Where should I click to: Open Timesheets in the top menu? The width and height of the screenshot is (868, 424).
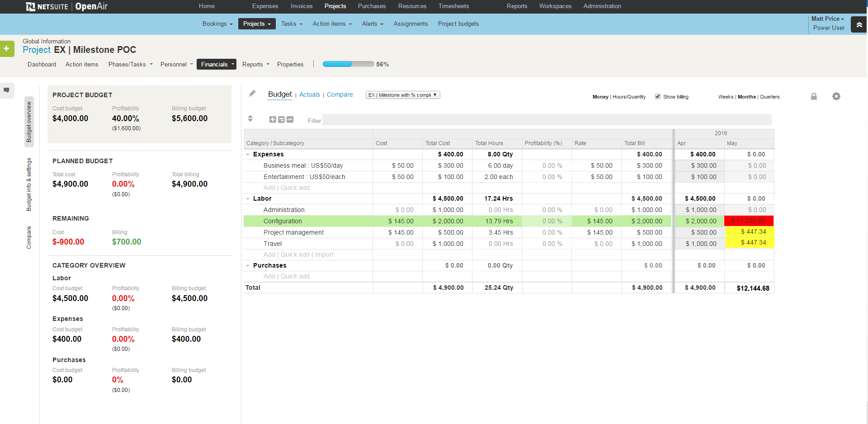click(x=453, y=6)
